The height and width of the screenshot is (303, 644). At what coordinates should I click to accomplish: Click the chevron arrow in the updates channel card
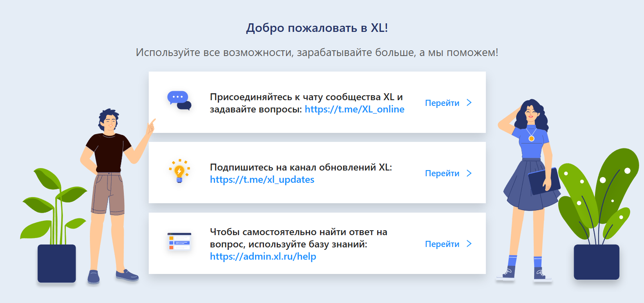(469, 173)
